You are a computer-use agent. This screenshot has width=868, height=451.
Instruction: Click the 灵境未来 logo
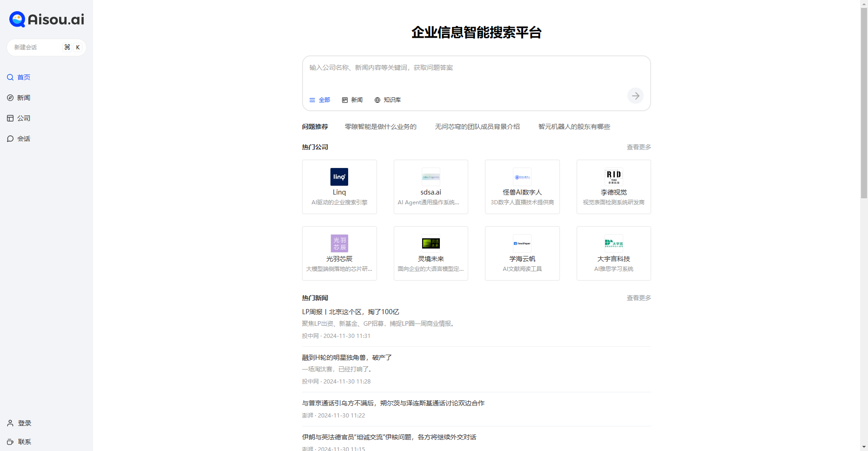click(431, 243)
